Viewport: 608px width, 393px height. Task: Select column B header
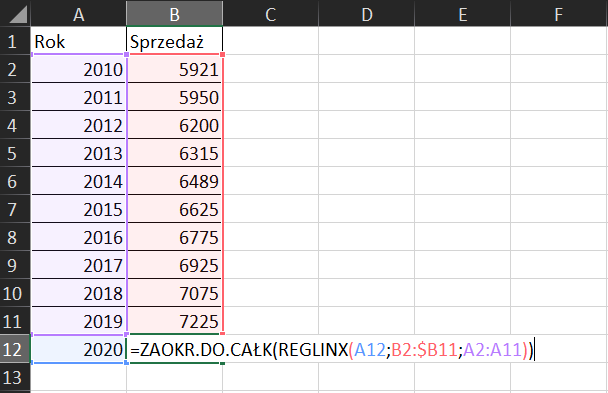coord(174,14)
